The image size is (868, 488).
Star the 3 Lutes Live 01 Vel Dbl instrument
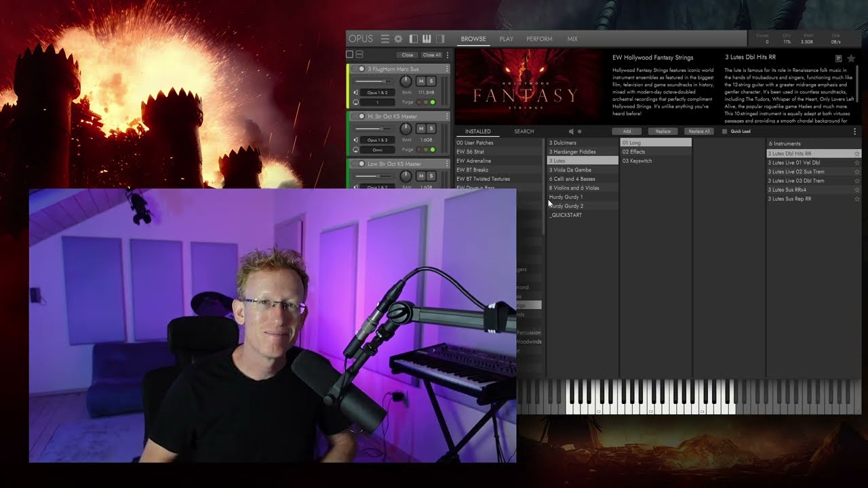click(x=857, y=163)
